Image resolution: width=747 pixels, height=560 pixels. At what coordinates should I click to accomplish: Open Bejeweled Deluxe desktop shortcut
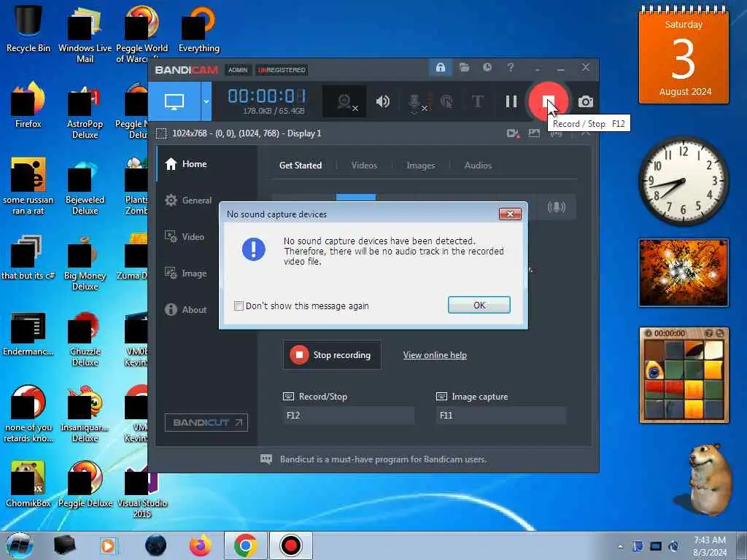click(85, 187)
